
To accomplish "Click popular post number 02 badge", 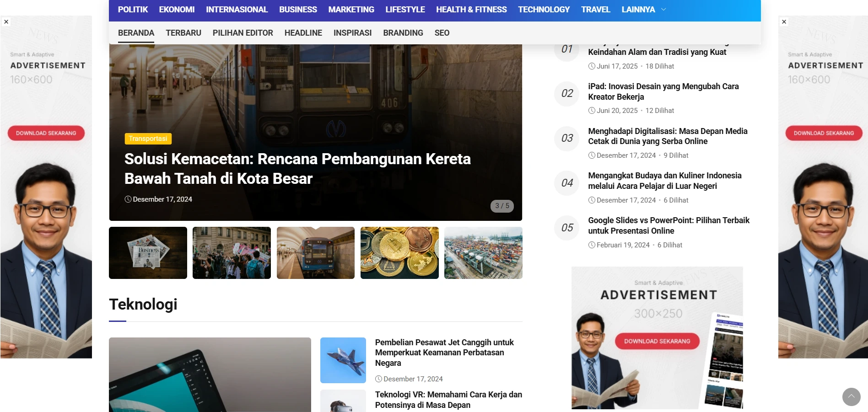I will click(567, 94).
